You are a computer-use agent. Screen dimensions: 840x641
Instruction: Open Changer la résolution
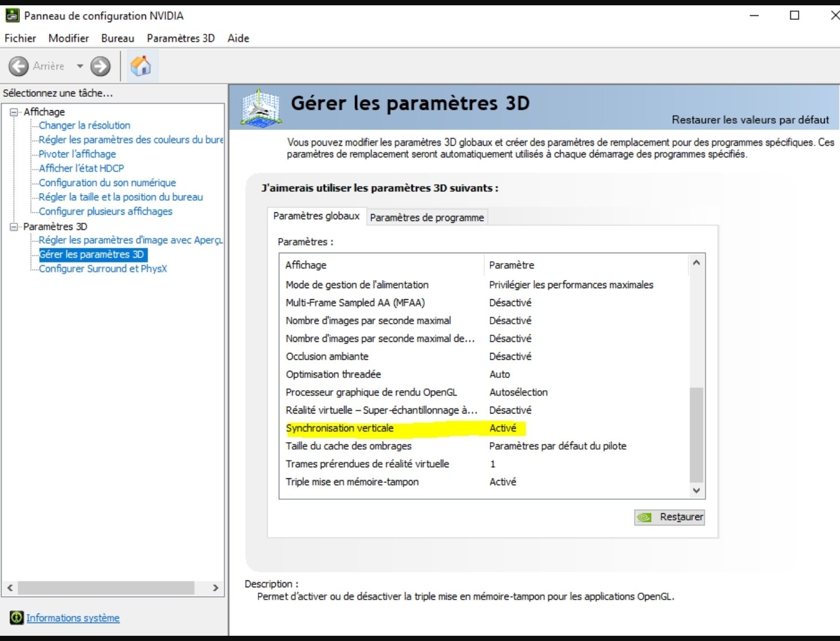pyautogui.click(x=85, y=125)
